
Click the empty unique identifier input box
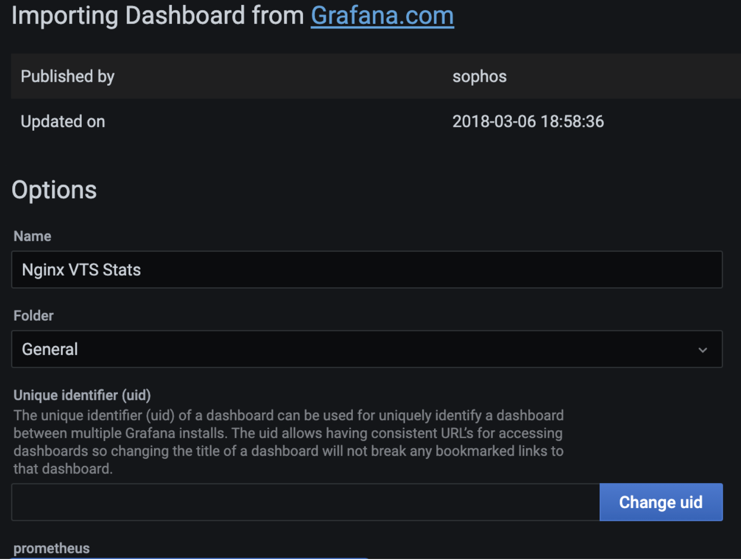coord(305,502)
